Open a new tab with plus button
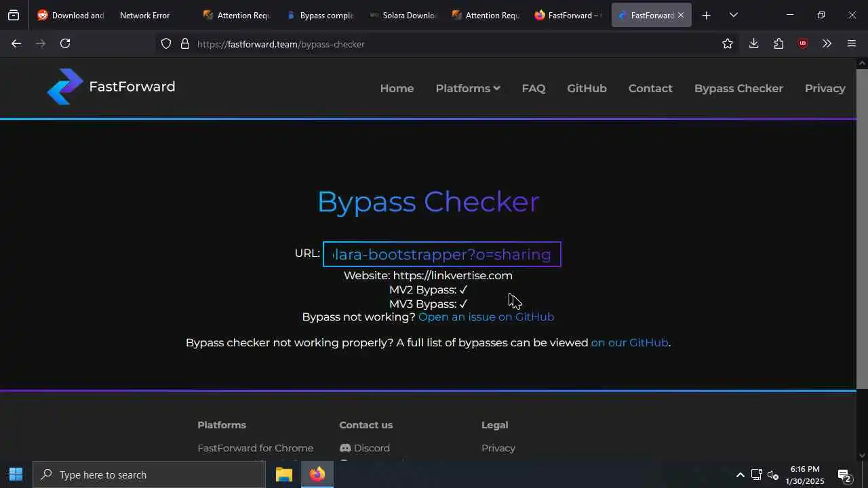The image size is (868, 488). coord(706,15)
